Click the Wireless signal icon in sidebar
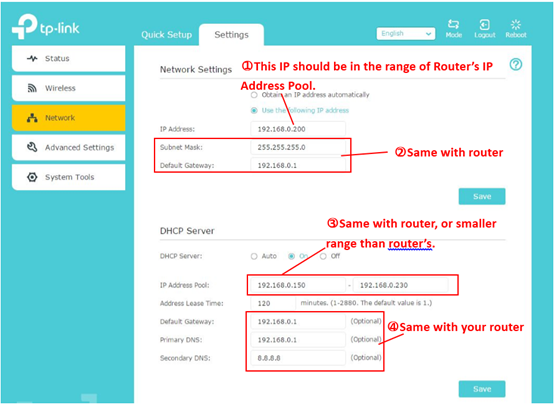Viewport: 554px width, 404px height. (x=32, y=88)
